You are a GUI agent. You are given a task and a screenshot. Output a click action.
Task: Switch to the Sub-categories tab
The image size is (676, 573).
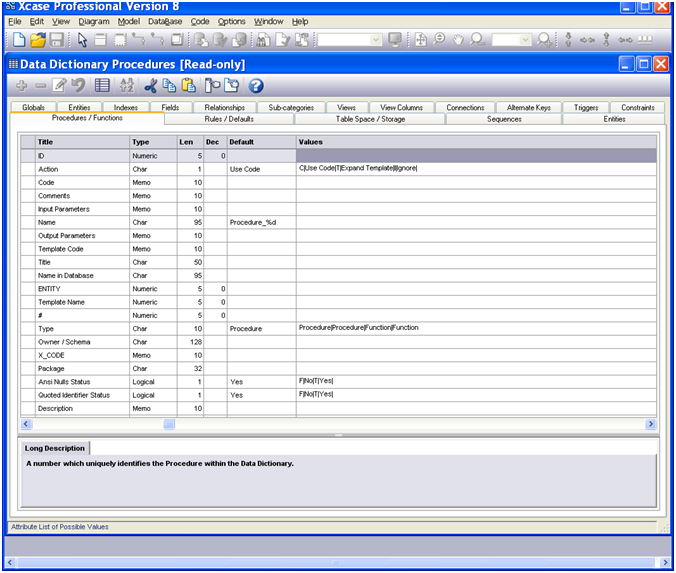coord(291,107)
